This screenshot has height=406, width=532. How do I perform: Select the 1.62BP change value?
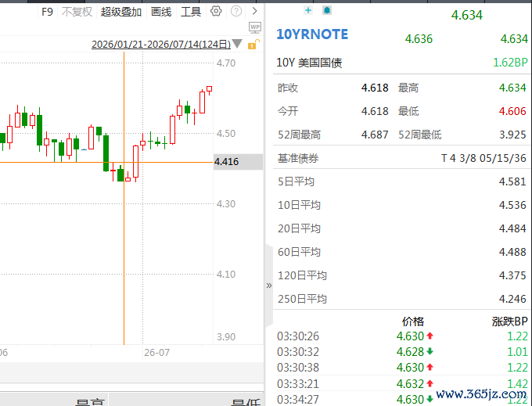[510, 63]
